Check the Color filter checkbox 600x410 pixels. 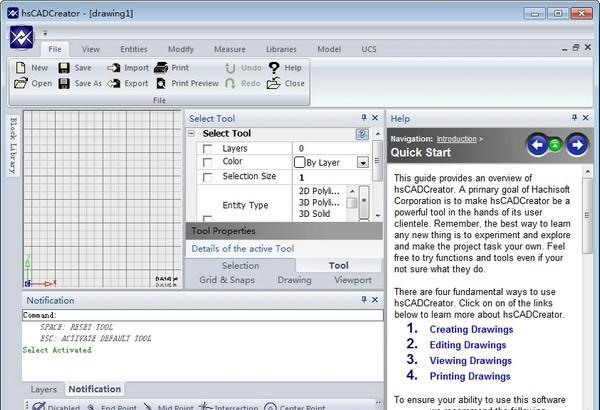pos(207,162)
